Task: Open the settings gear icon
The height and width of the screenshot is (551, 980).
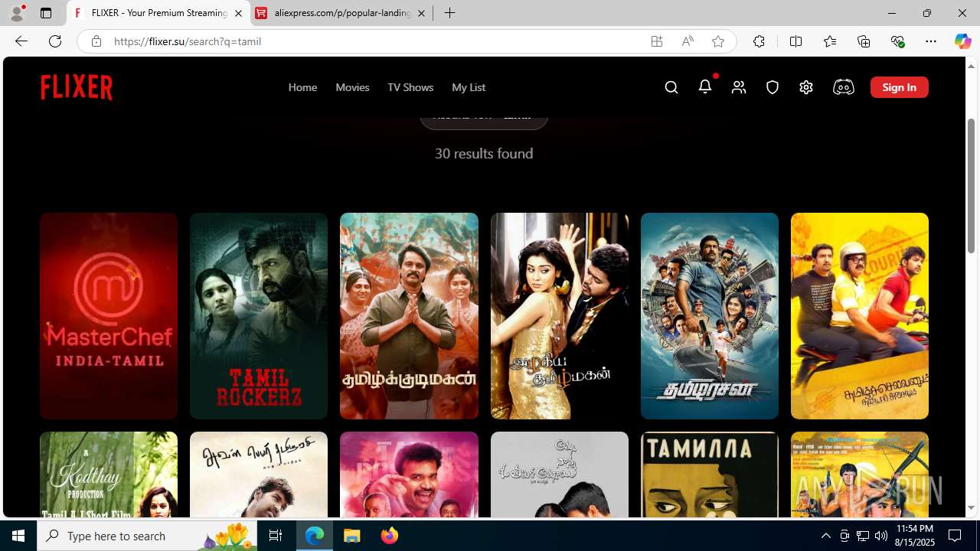Action: (806, 87)
